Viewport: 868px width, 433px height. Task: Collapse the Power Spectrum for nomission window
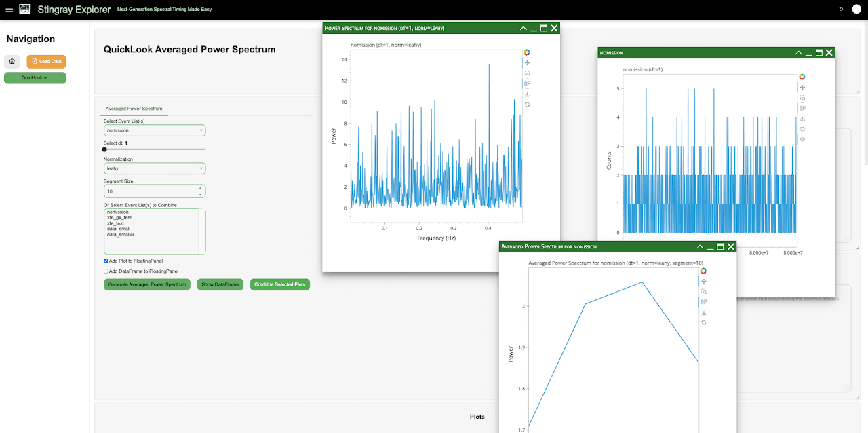[523, 28]
